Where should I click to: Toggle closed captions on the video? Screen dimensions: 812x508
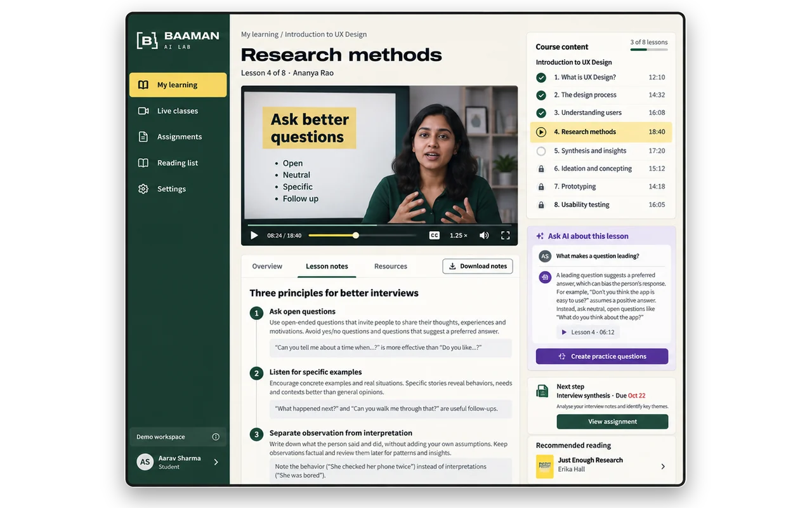click(x=435, y=236)
